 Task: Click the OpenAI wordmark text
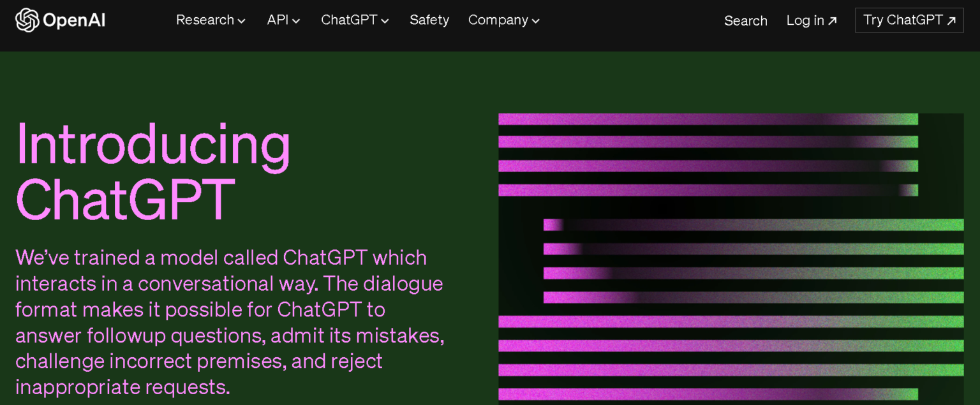tap(74, 20)
